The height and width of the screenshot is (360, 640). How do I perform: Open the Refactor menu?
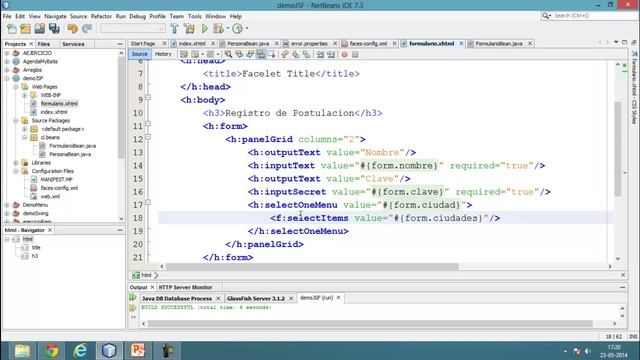point(101,16)
